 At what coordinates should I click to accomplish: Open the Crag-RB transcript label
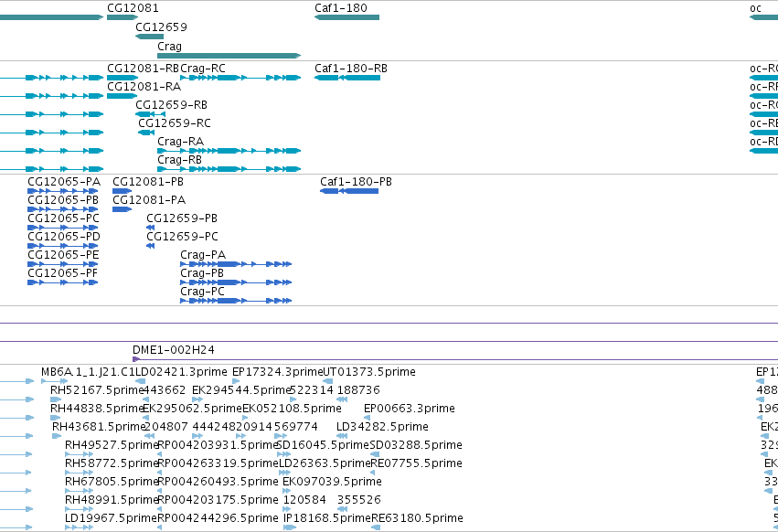tap(179, 160)
